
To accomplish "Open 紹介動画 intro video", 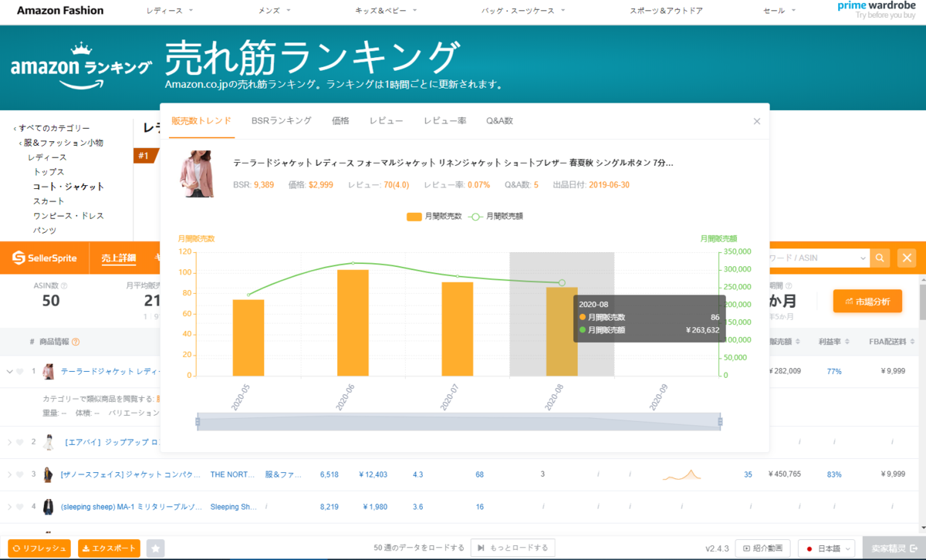I will click(x=762, y=548).
